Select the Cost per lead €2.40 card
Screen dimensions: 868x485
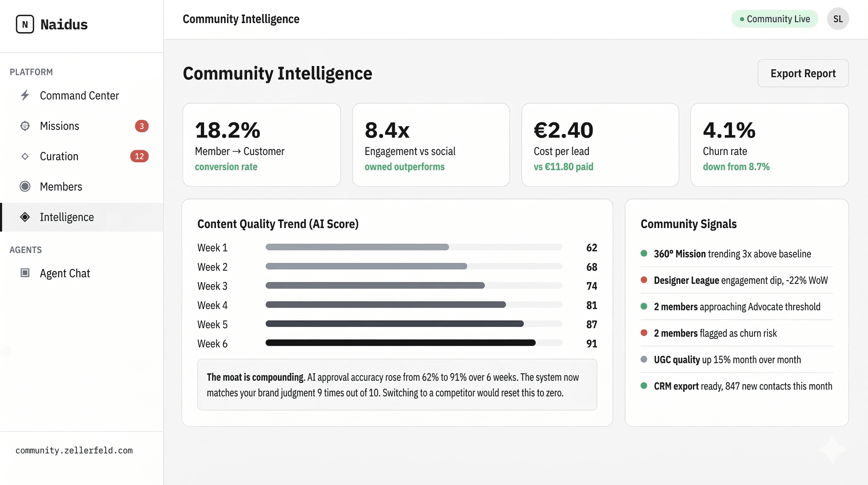(600, 145)
